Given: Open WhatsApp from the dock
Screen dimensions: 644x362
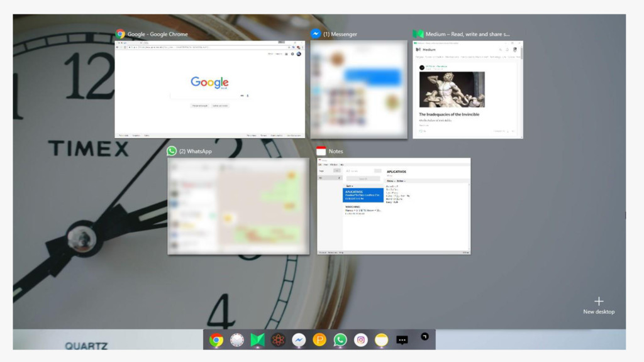Looking at the screenshot, I should point(340,340).
